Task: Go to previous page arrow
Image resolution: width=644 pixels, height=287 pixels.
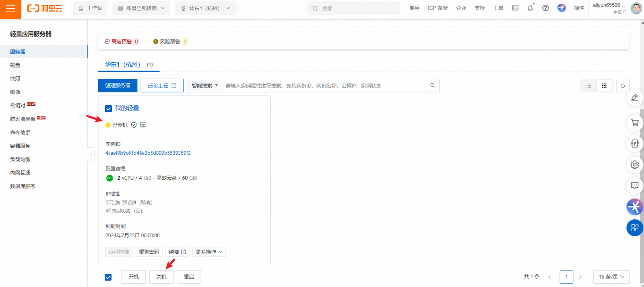Action: tap(550, 277)
